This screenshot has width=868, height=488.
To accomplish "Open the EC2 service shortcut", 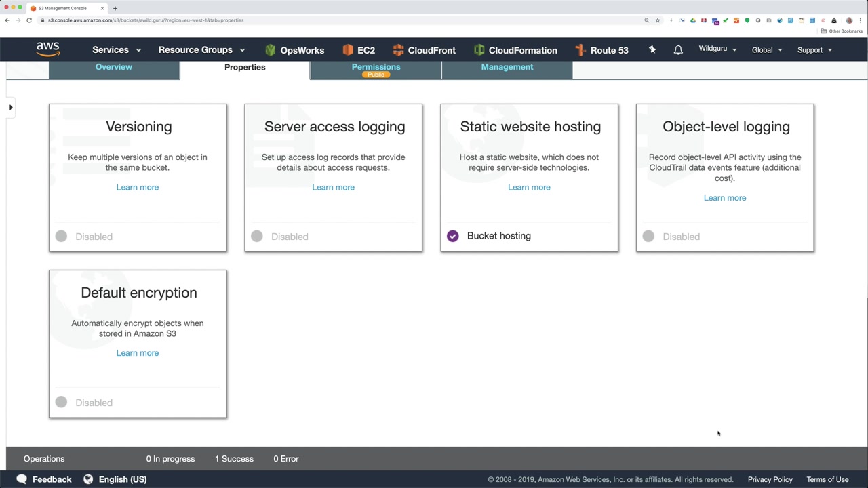I will tap(348, 50).
